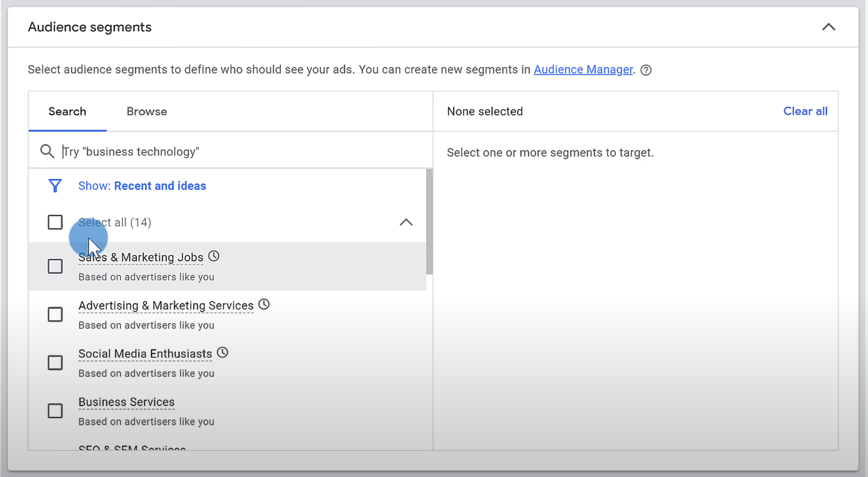Enable the Select all (14) checkbox
Image resolution: width=868 pixels, height=477 pixels.
pos(55,222)
